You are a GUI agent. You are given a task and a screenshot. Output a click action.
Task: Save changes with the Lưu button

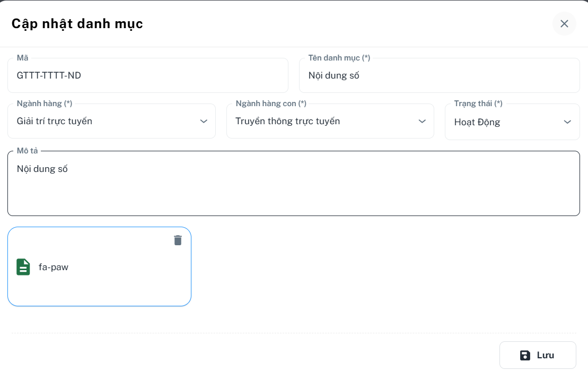(x=538, y=355)
